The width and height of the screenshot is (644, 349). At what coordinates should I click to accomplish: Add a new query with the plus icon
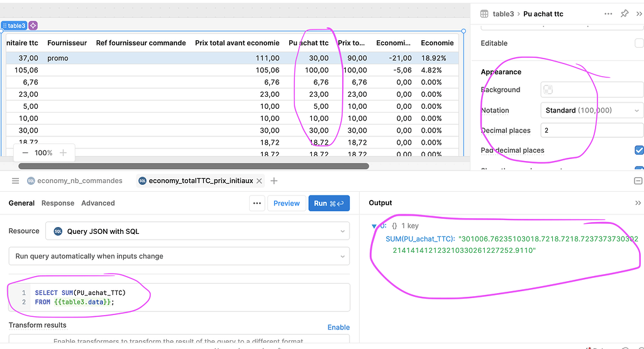click(x=274, y=181)
